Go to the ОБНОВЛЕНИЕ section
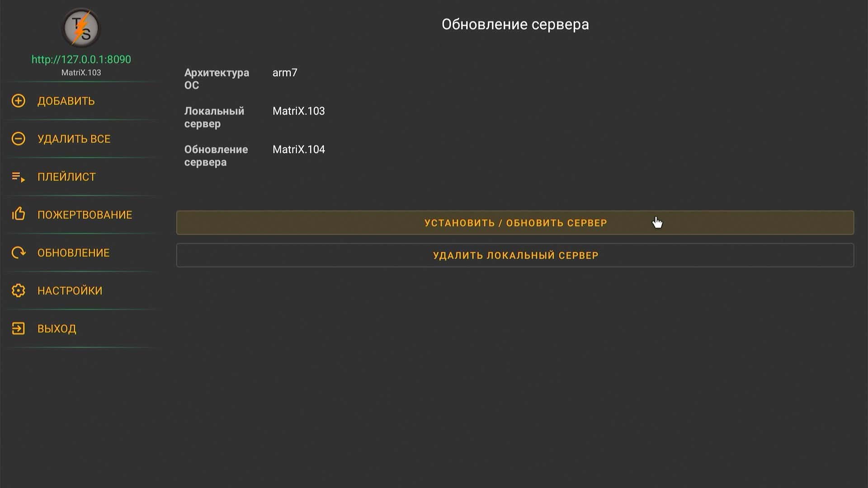Screen dimensions: 868x488 (81, 253)
